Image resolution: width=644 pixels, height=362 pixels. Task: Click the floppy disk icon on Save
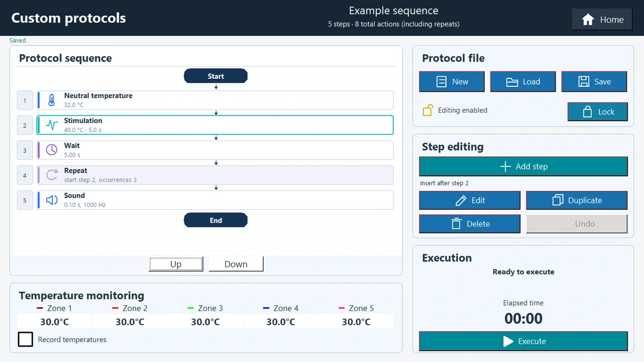click(584, 82)
